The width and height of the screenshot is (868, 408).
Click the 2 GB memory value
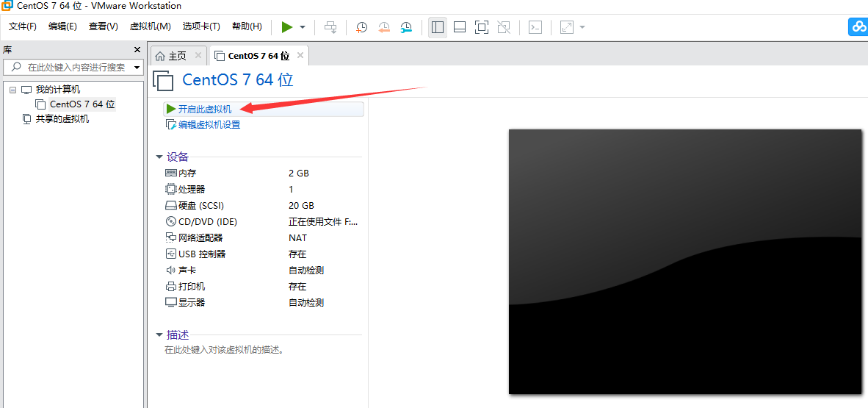pos(299,173)
